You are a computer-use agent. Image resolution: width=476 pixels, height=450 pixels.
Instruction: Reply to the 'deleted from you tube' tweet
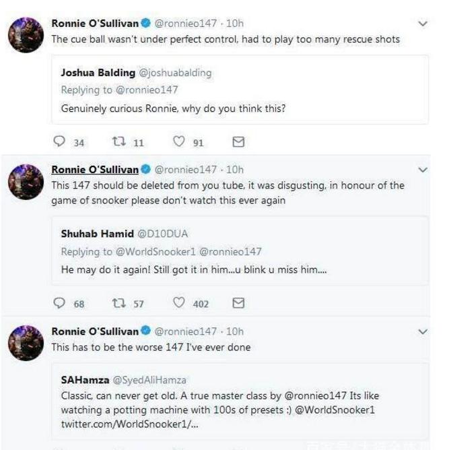click(x=59, y=303)
